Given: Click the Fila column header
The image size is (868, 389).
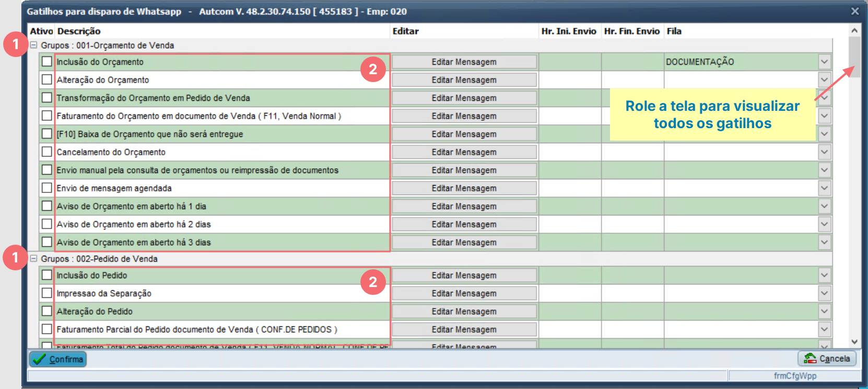Looking at the screenshot, I should pos(674,31).
